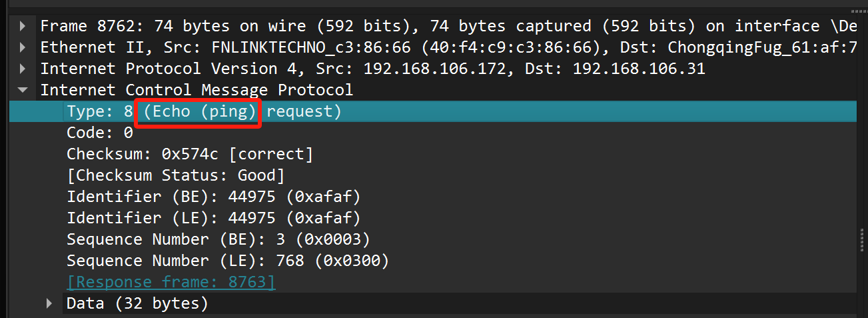Viewport: 868px width, 318px height.
Task: Expand the Frame 8762 details
Action: (x=23, y=27)
